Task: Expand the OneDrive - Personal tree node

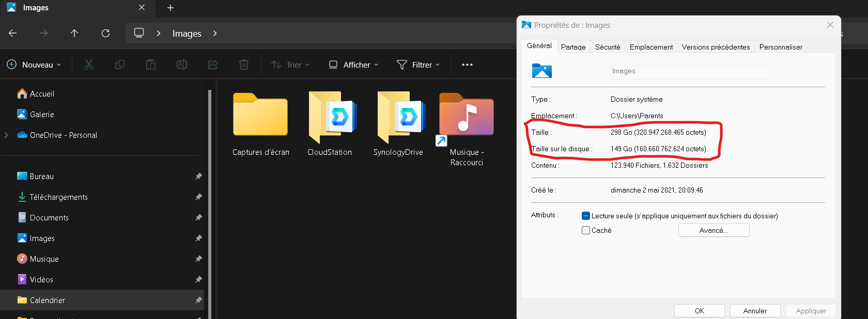Action: tap(7, 135)
